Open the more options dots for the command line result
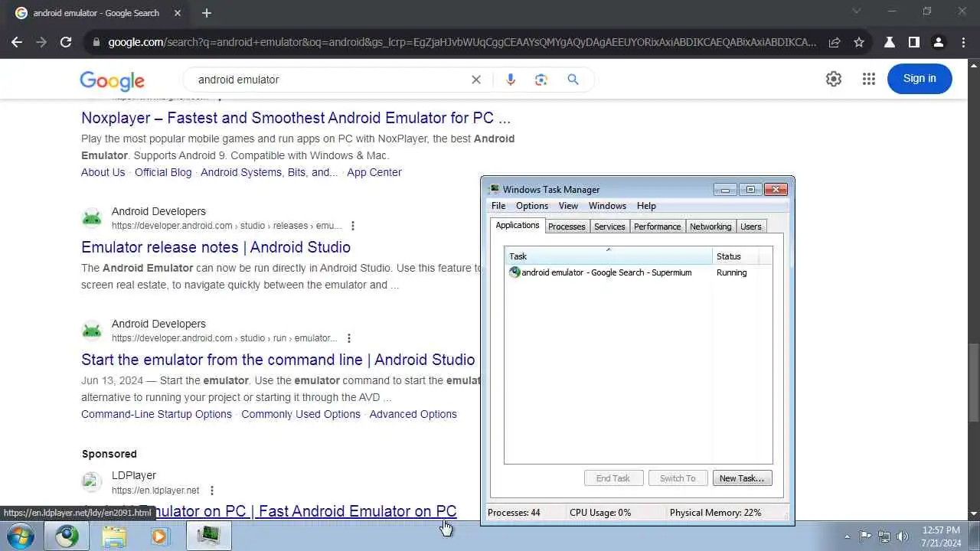 349,338
